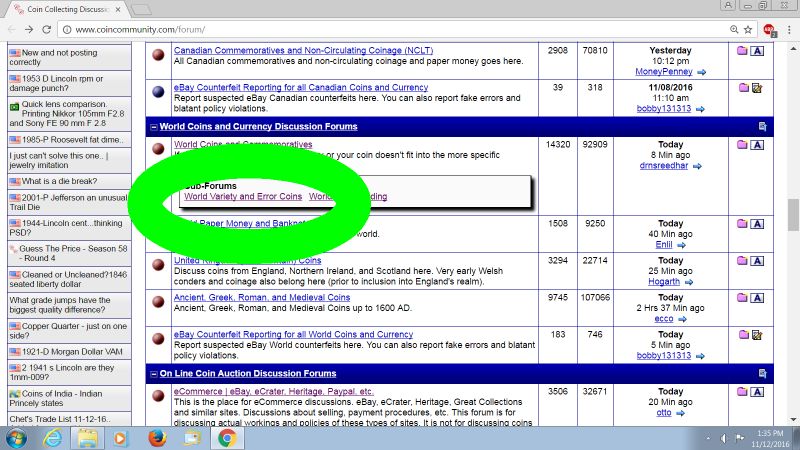This screenshot has width=800, height=450.
Task: Open otto profile link
Action: [663, 412]
